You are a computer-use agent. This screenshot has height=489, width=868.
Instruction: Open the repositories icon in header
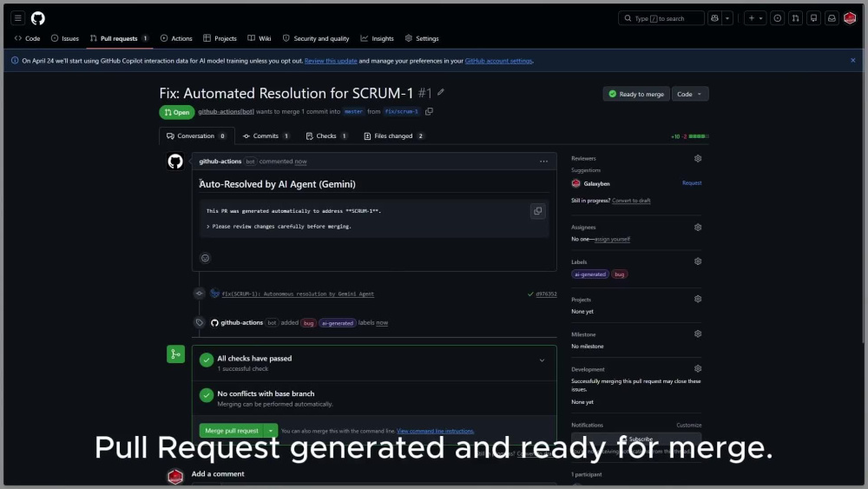click(814, 18)
